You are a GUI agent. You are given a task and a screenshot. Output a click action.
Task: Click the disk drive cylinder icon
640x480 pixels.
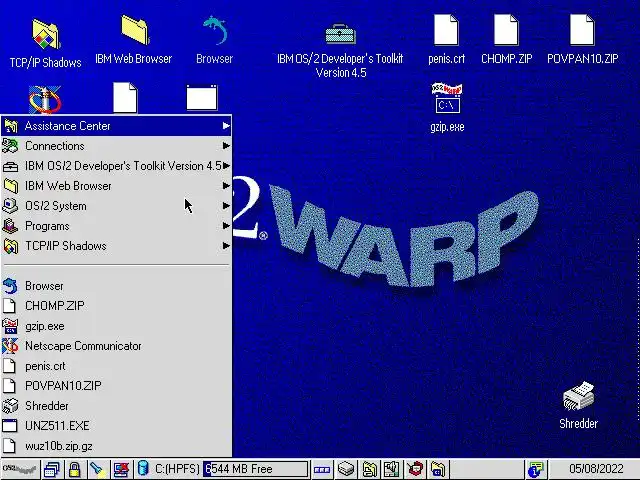(x=143, y=469)
